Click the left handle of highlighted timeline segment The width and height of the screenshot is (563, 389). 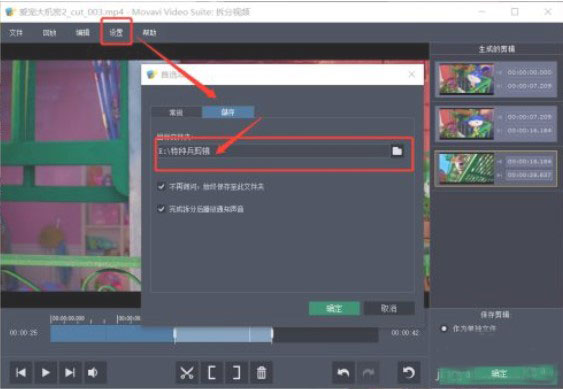point(175,334)
